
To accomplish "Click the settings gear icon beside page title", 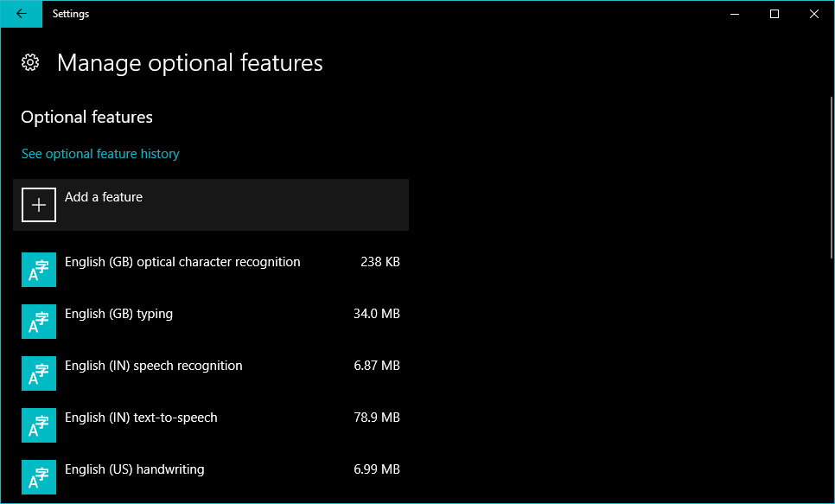I will [30, 62].
